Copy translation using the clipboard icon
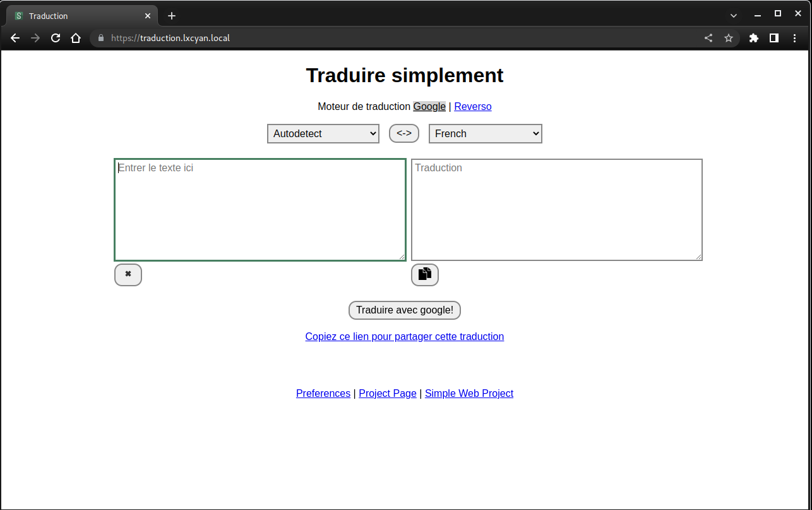 (x=425, y=275)
